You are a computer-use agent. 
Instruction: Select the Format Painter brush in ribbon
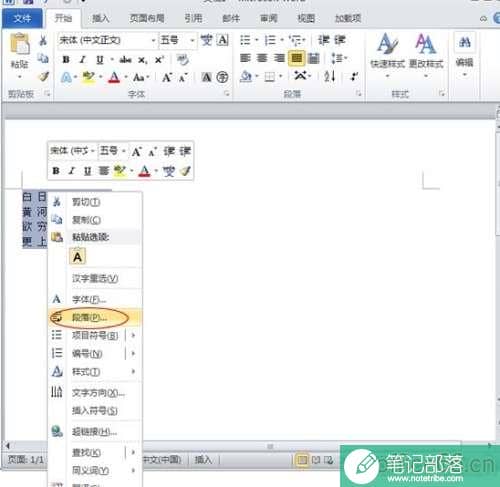43,77
